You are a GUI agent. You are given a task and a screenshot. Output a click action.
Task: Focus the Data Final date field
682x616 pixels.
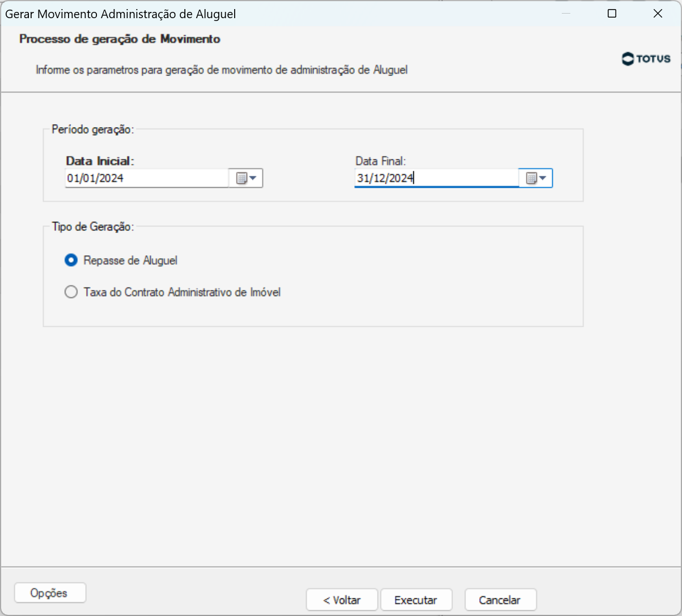(436, 179)
